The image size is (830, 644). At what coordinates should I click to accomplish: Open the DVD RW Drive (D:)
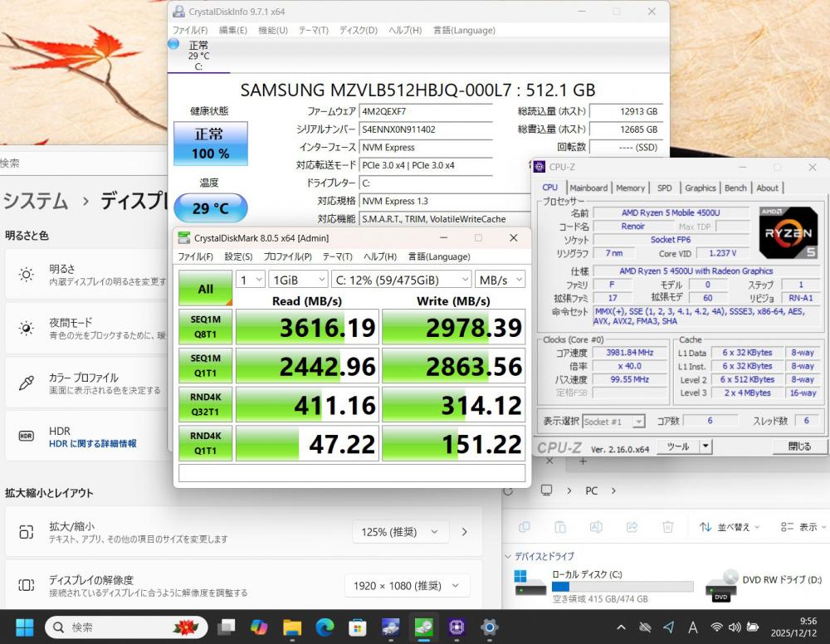click(765, 585)
